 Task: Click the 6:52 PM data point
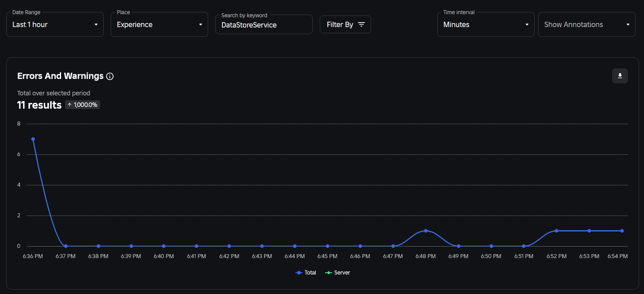click(556, 231)
